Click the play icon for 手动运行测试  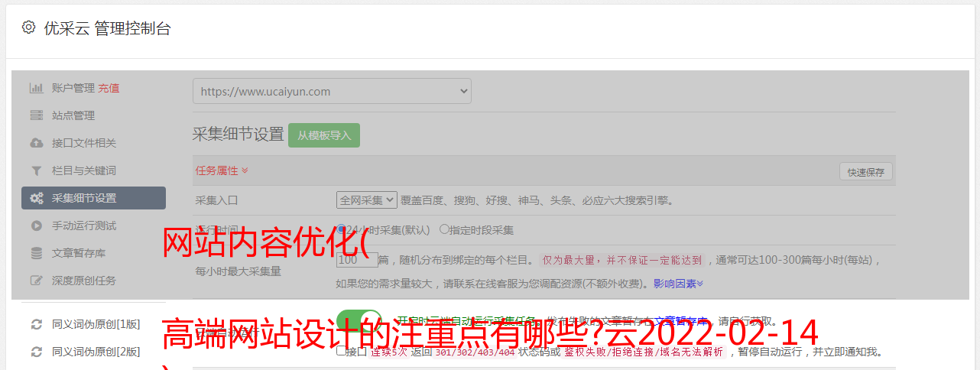(36, 226)
